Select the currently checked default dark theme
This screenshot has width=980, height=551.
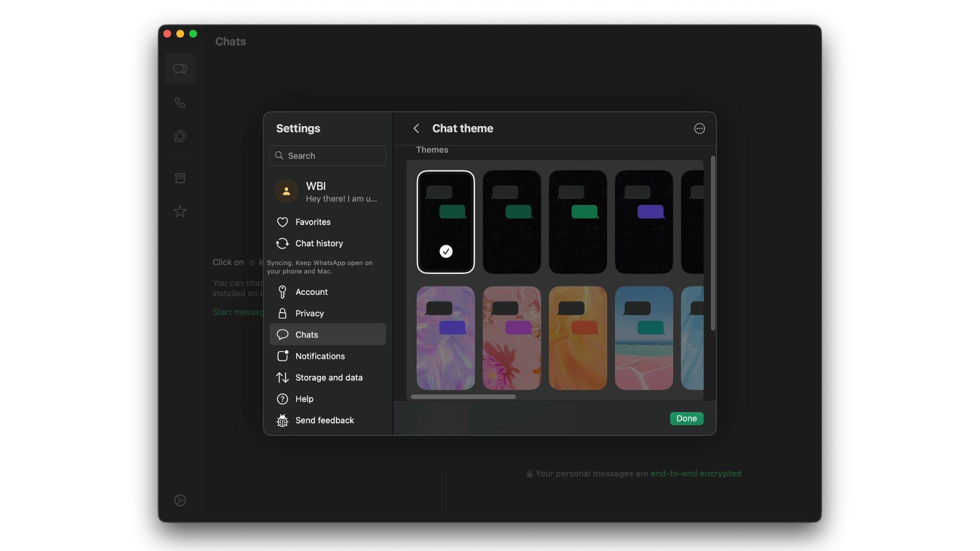pyautogui.click(x=445, y=222)
